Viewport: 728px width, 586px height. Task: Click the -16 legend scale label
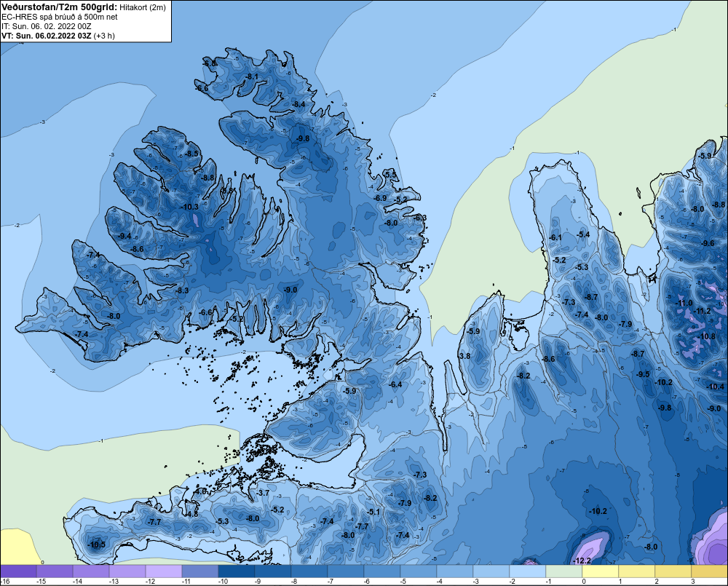[4, 582]
